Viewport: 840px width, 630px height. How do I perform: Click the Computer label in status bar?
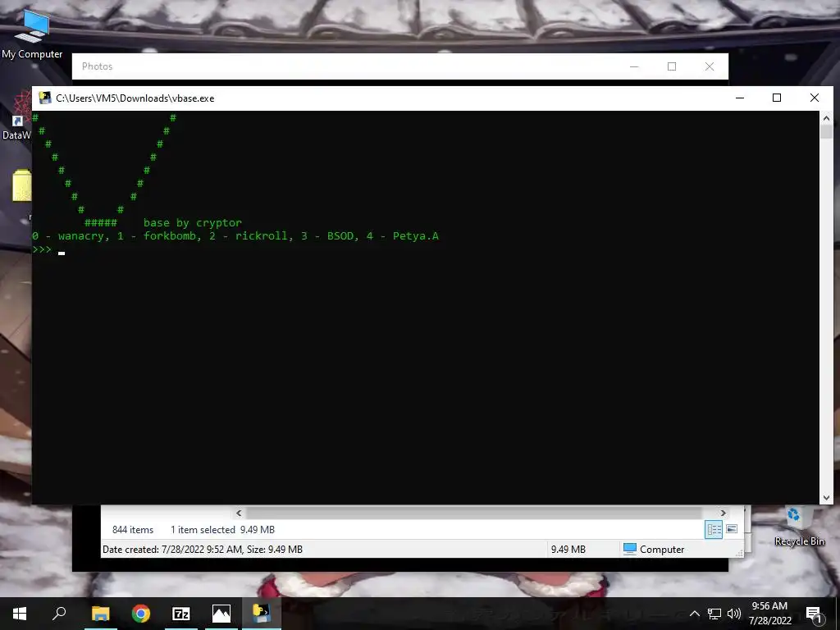(x=662, y=549)
